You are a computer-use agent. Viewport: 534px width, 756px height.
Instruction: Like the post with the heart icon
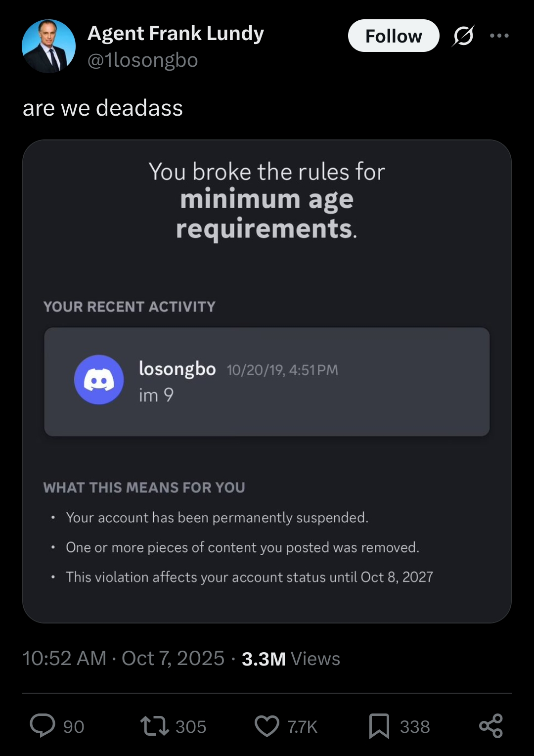267,726
